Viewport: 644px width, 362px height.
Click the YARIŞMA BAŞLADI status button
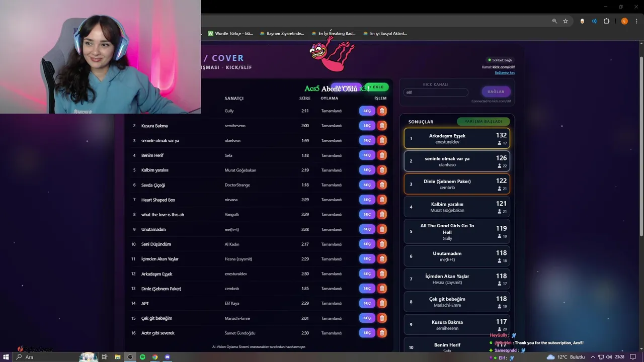pyautogui.click(x=483, y=121)
